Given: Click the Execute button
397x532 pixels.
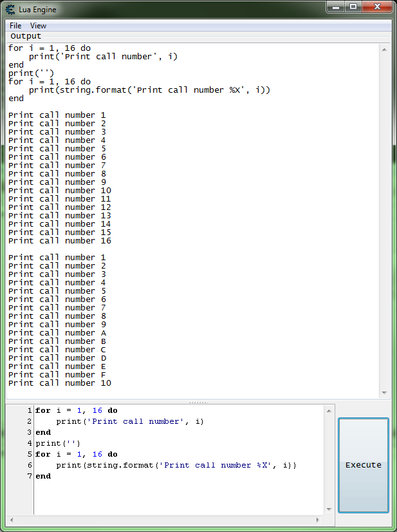Looking at the screenshot, I should [364, 465].
